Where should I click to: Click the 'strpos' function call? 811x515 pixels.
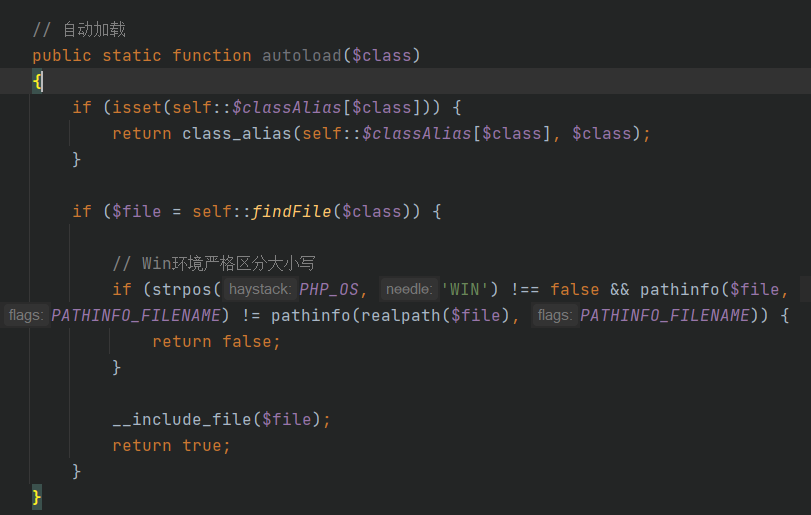tap(182, 290)
